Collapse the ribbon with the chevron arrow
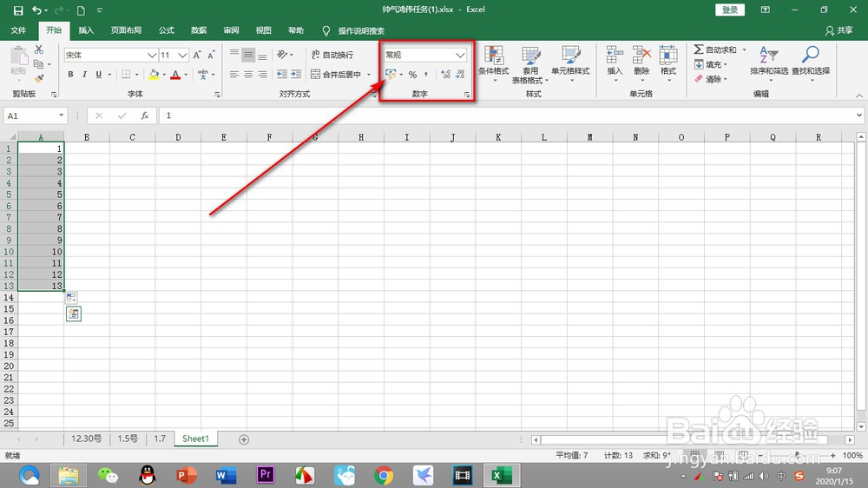 point(858,96)
